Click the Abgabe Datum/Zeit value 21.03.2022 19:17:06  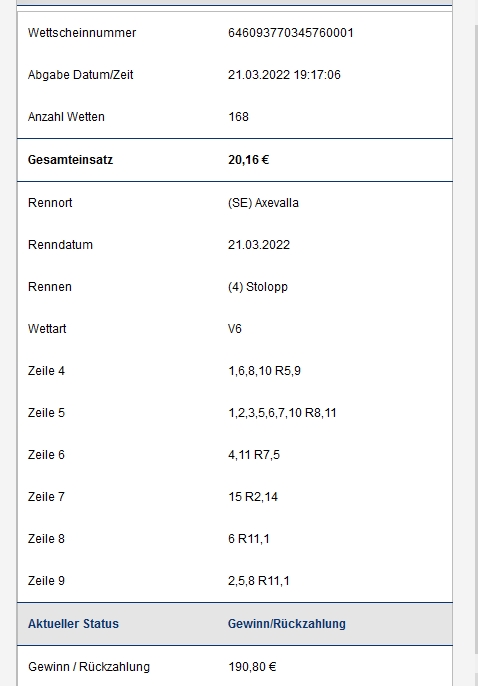click(x=284, y=75)
